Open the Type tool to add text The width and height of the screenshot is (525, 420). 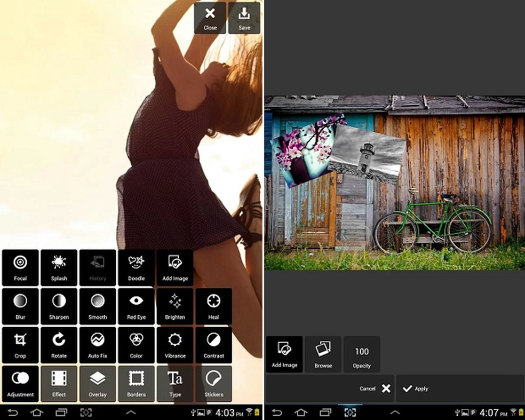pyautogui.click(x=175, y=384)
